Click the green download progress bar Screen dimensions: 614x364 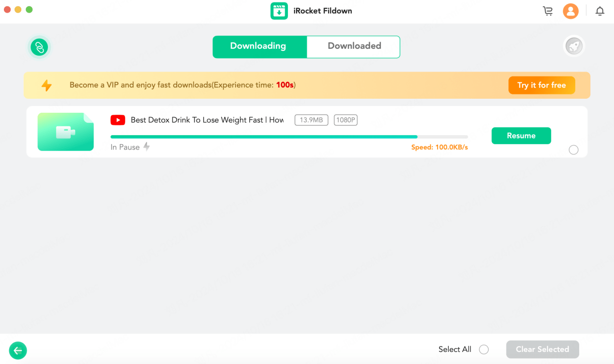(x=289, y=137)
